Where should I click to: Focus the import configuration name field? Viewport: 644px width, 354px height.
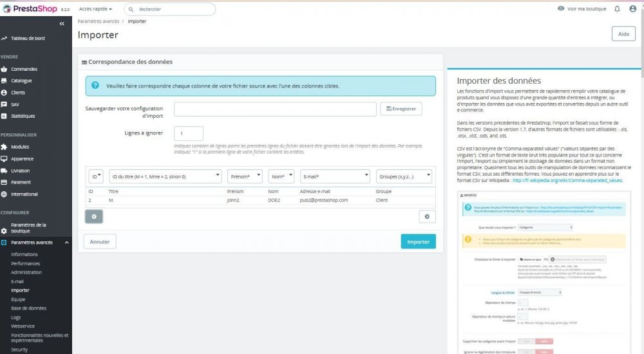(x=275, y=109)
